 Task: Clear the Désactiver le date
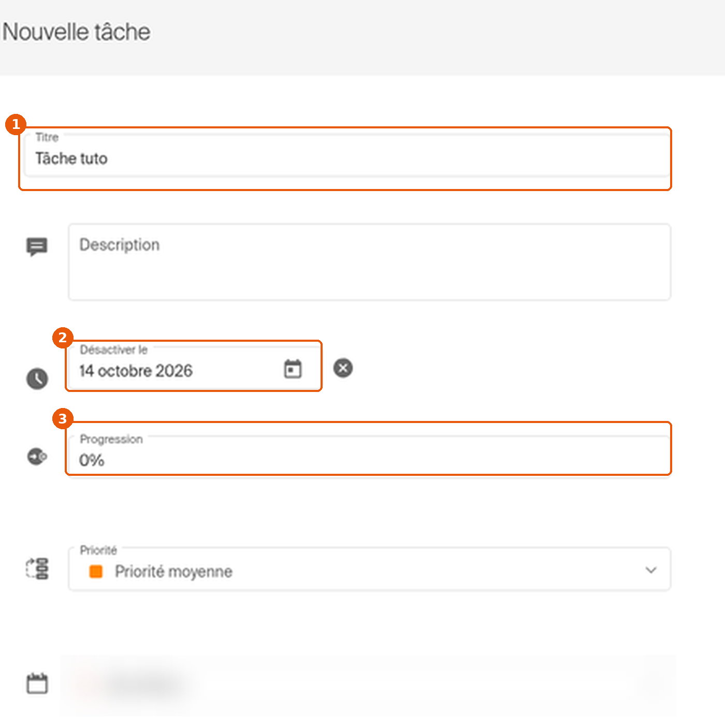pos(343,368)
